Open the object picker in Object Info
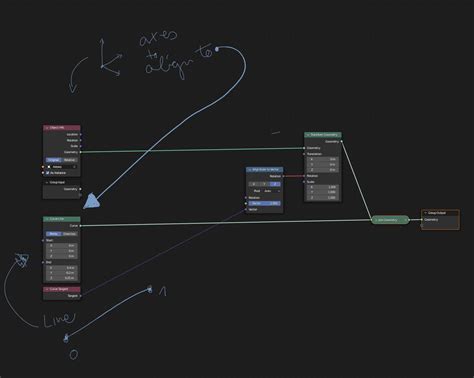The image size is (474, 378). pyautogui.click(x=61, y=167)
